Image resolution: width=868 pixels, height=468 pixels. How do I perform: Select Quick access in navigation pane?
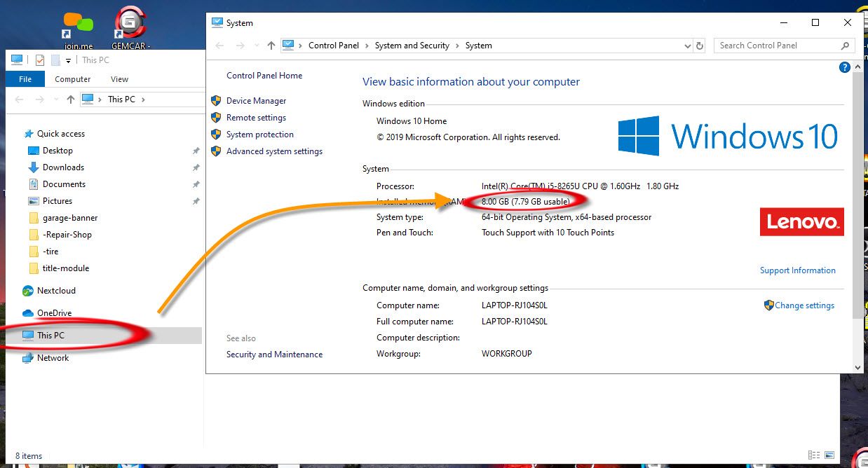[61, 134]
